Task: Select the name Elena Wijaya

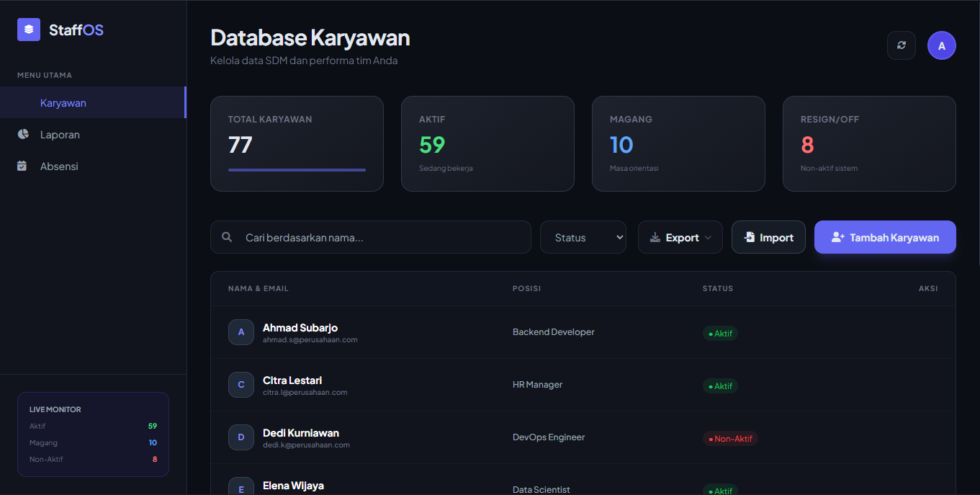Action: point(295,486)
